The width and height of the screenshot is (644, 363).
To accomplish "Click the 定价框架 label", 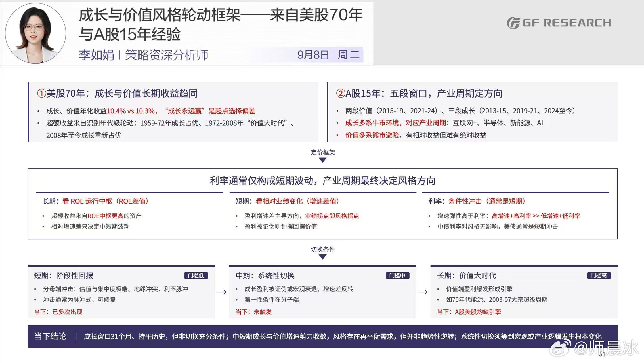I will click(x=323, y=152).
